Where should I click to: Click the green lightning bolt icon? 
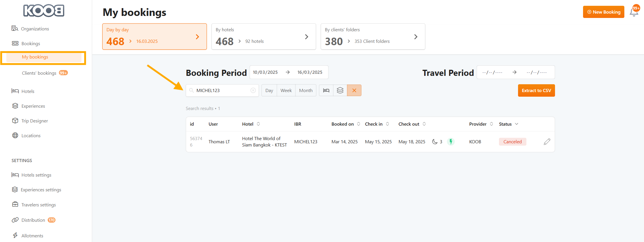pos(451,142)
